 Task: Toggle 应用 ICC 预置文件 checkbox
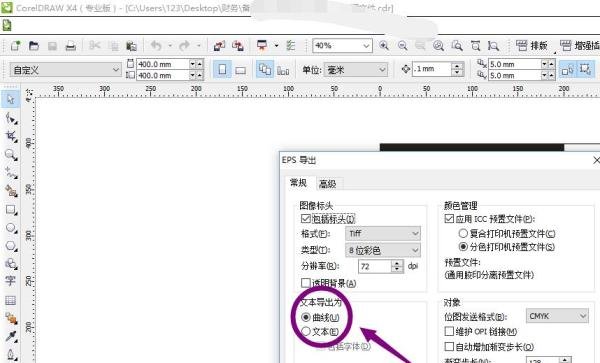(x=449, y=219)
